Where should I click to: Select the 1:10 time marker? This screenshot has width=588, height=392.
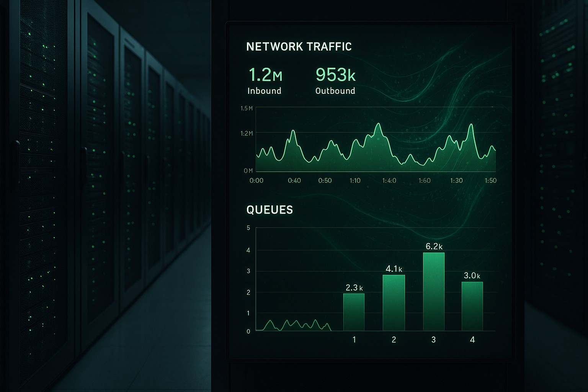tap(355, 181)
